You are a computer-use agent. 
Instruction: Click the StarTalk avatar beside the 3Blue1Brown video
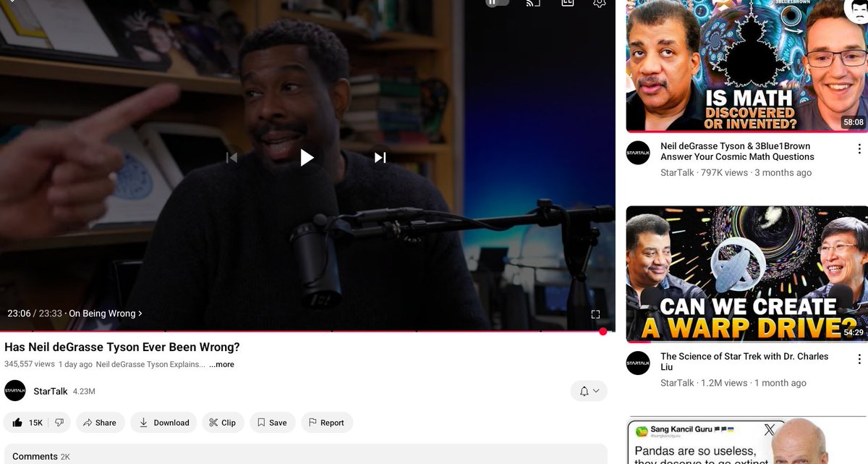point(638,153)
